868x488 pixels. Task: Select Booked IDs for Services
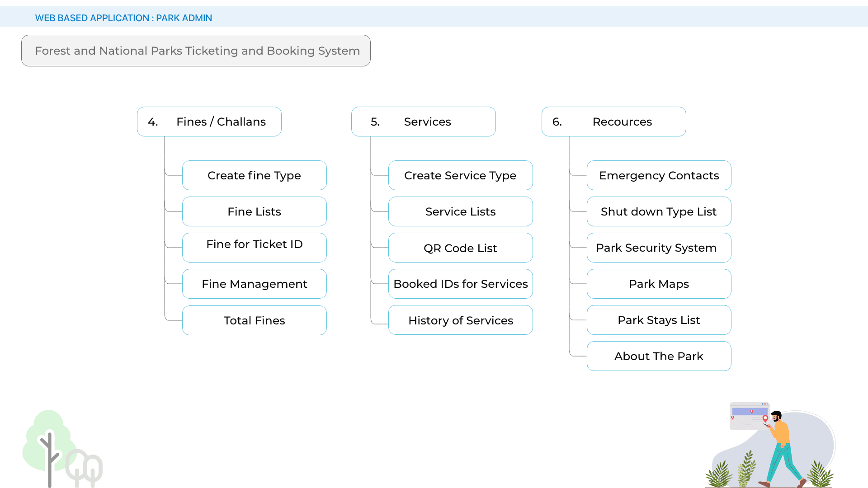460,284
